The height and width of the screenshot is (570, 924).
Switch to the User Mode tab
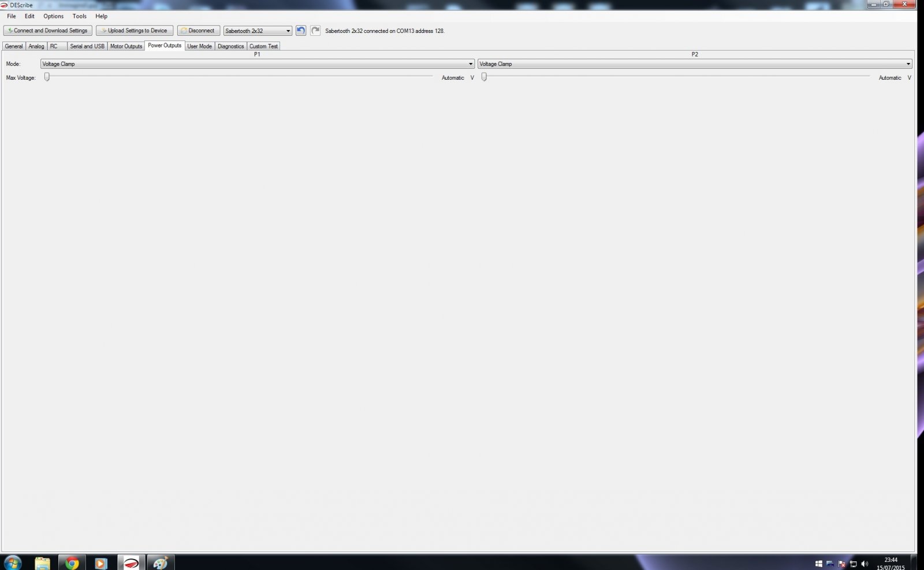click(x=200, y=46)
